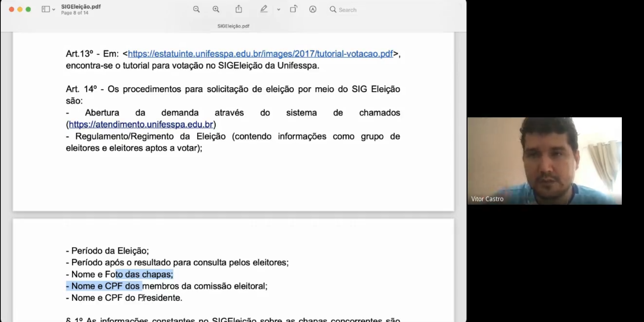The image size is (644, 322).
Task: Click 'encontra-se o tutorial para votação' line
Action: coord(192,66)
